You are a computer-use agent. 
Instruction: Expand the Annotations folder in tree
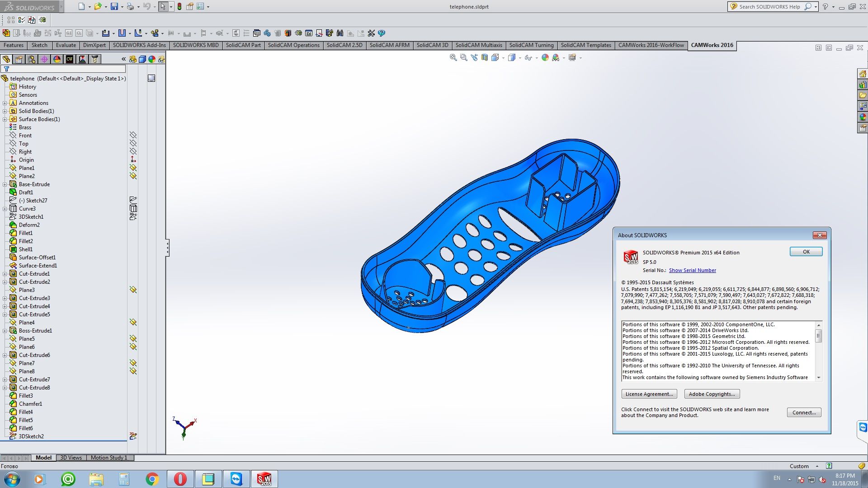tap(5, 103)
